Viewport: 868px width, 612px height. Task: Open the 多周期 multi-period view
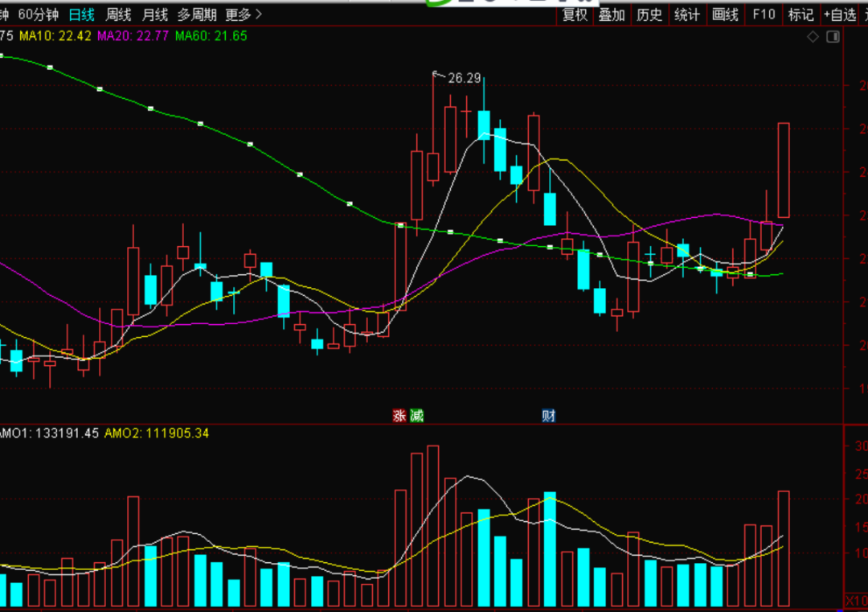[x=197, y=15]
